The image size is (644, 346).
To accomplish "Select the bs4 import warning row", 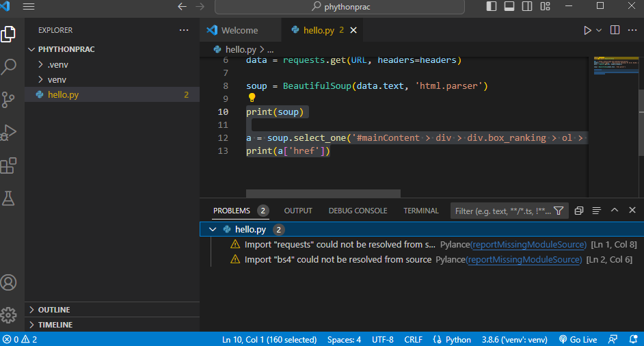I will click(422, 260).
